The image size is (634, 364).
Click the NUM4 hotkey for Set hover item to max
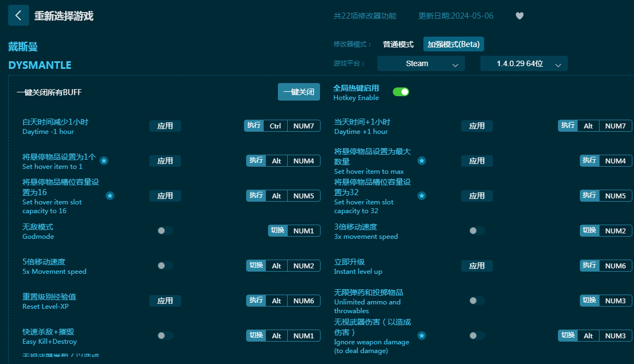click(x=615, y=161)
